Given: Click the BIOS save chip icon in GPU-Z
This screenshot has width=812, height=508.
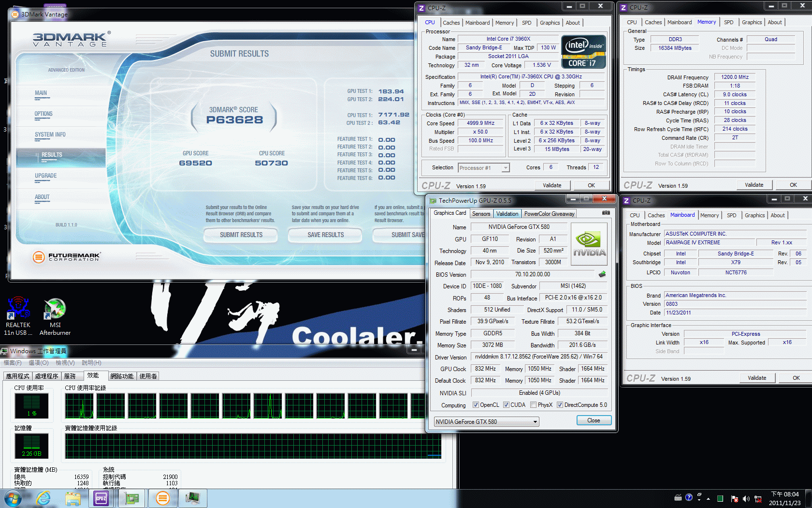Looking at the screenshot, I should [x=602, y=274].
